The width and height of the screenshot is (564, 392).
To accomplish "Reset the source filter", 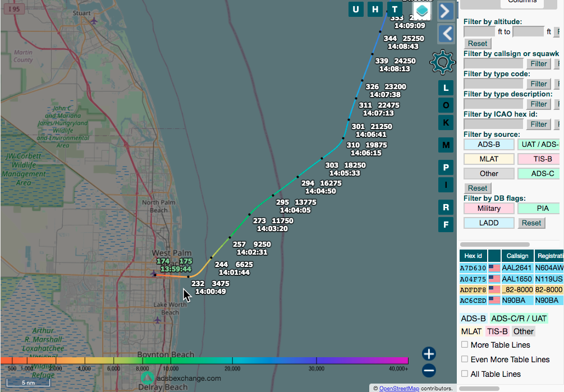I will (x=478, y=188).
